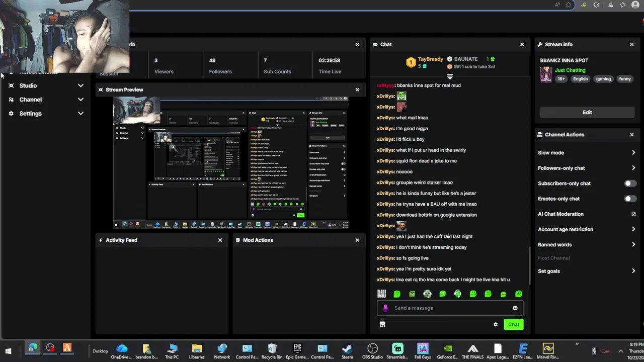Open Slow mode options chevron
The image size is (644, 362).
pyautogui.click(x=633, y=153)
